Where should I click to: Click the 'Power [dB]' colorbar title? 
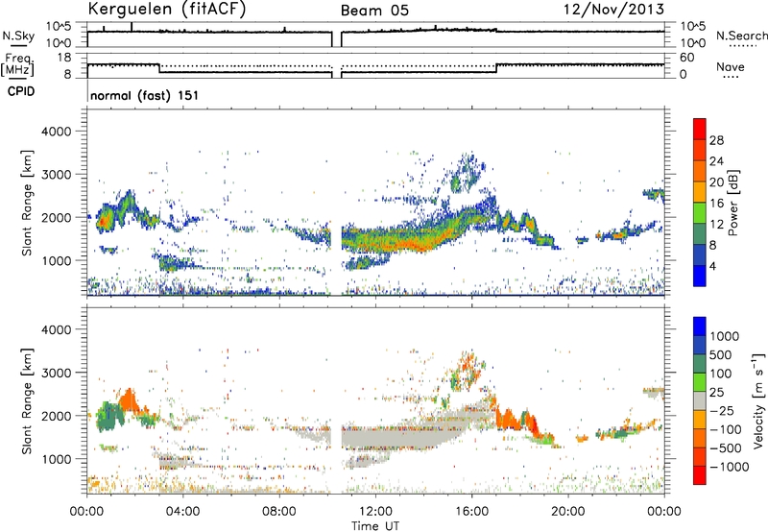[733, 203]
